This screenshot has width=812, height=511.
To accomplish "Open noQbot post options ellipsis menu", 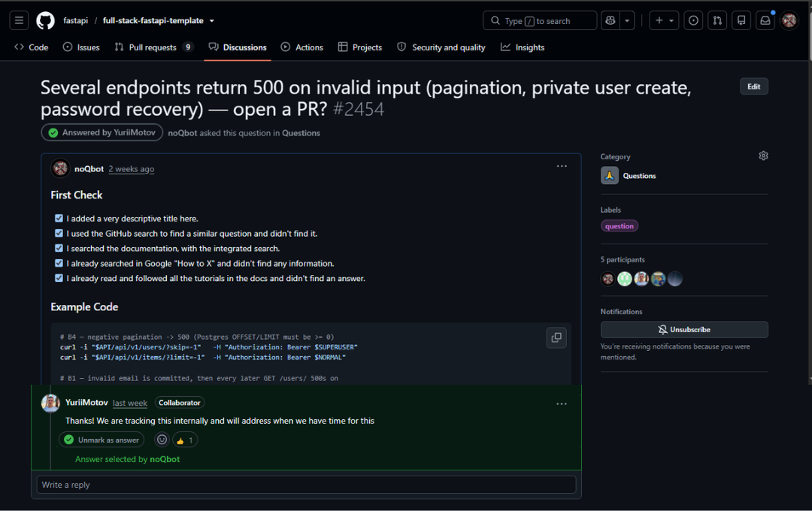I will [x=562, y=166].
